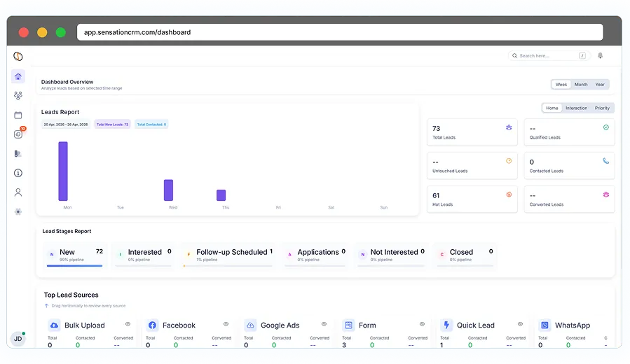630x364 pixels.
Task: Open the Untouched Leads card
Action: tap(472, 166)
